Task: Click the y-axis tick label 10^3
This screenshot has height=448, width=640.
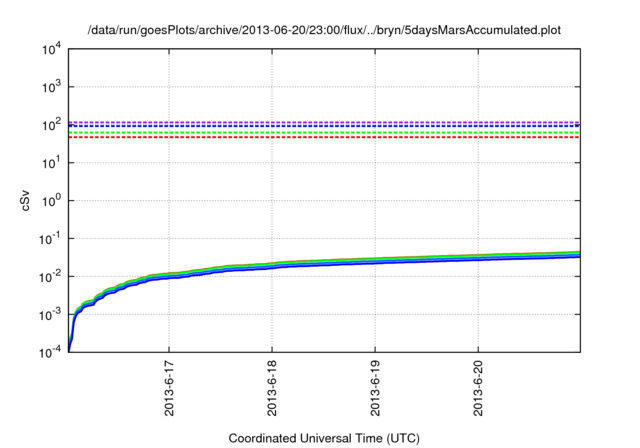Action: click(x=52, y=87)
